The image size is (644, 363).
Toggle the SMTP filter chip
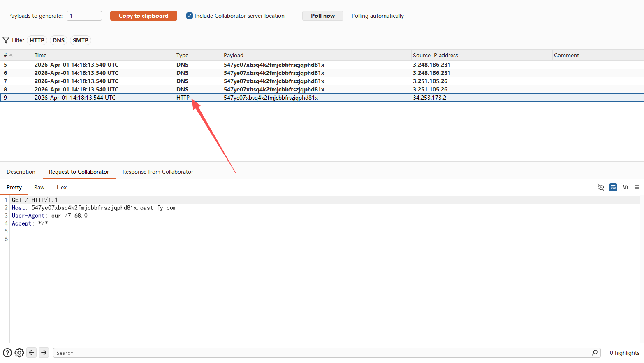pos(80,40)
